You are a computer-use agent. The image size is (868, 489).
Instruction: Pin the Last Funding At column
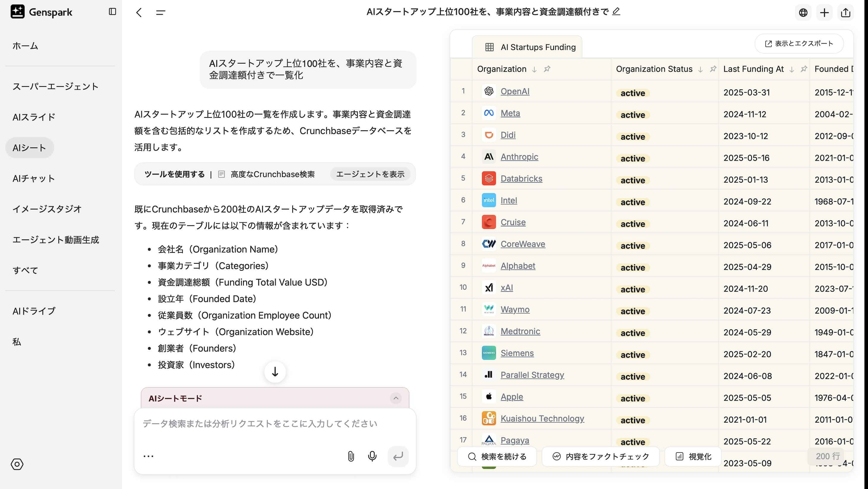[x=804, y=69]
